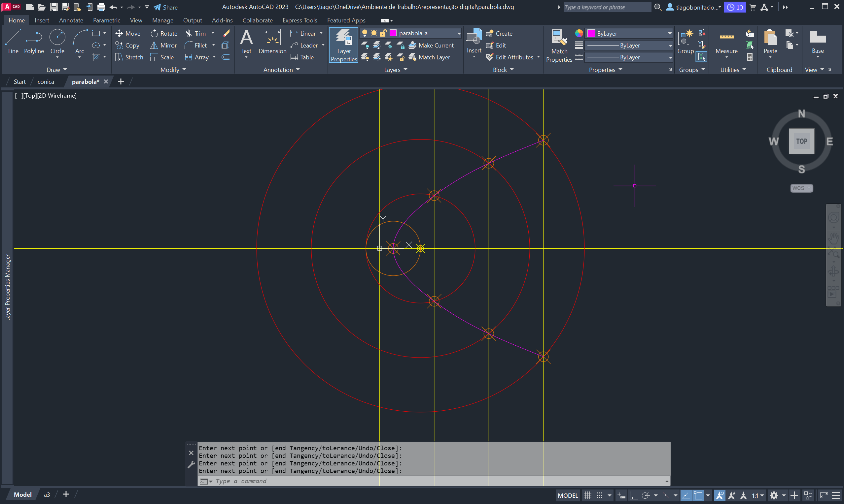
Task: Click the Share button
Action: tap(165, 7)
